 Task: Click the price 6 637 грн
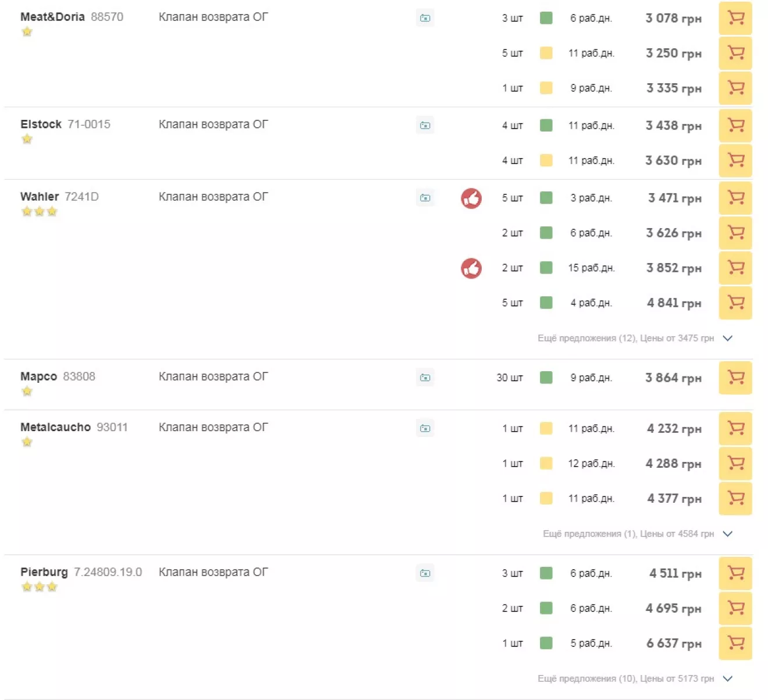coord(674,644)
